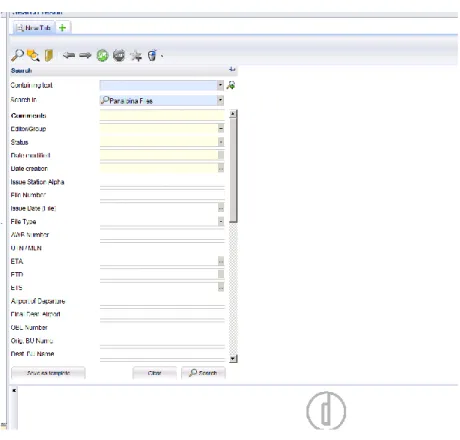
Task: Click the Orig. BU Name input field
Action: (162, 341)
